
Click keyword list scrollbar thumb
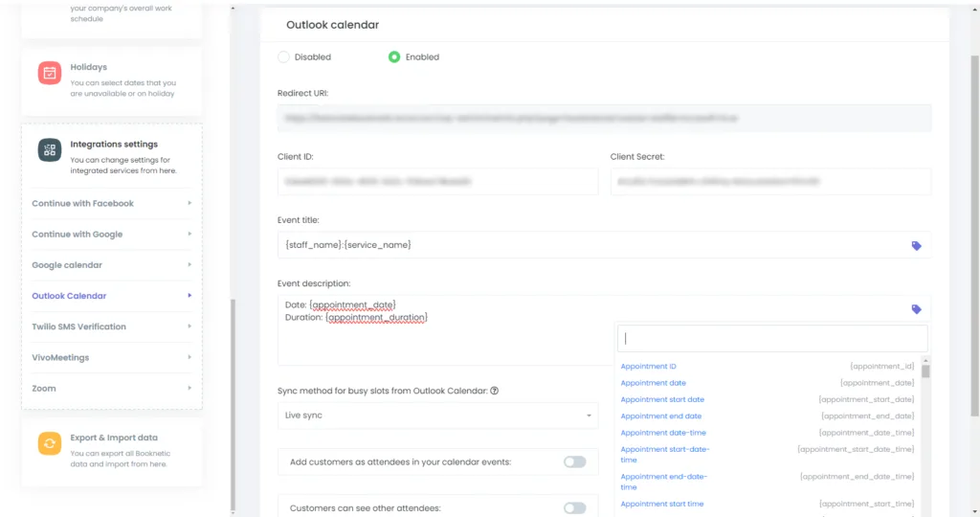click(925, 371)
